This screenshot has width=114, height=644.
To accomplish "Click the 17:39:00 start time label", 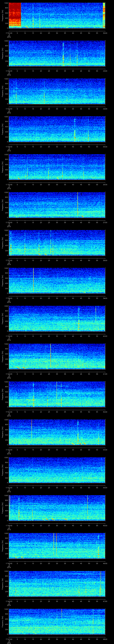I will click(9, 336).
